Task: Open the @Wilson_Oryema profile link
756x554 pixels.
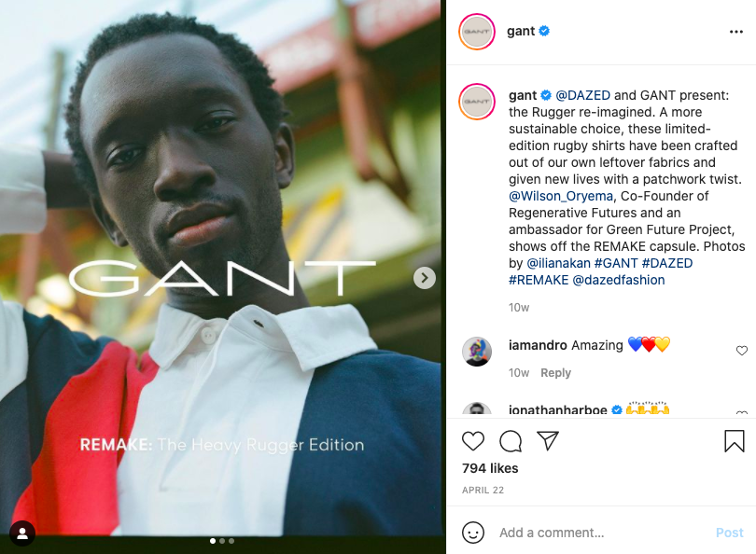Action: [x=561, y=196]
